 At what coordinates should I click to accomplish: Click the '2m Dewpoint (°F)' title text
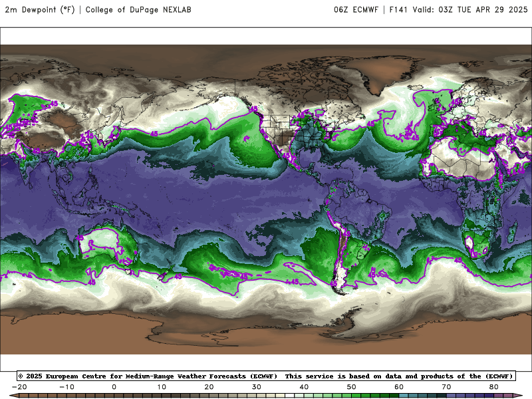click(40, 9)
